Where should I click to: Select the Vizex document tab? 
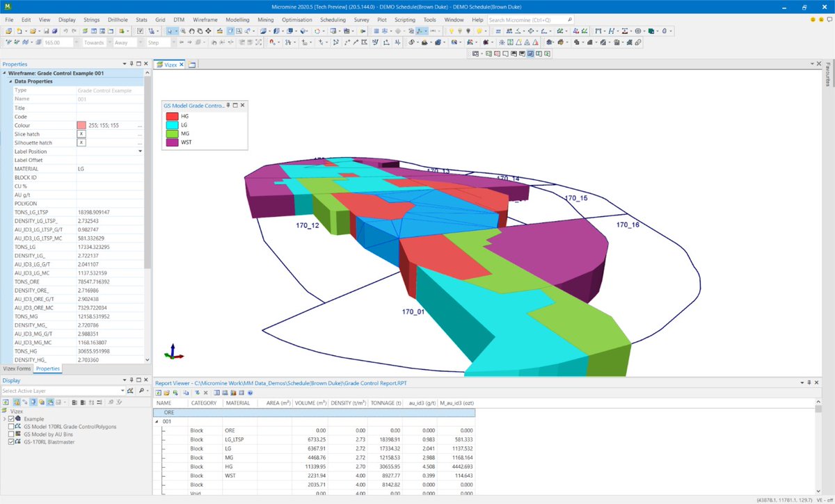click(170, 65)
